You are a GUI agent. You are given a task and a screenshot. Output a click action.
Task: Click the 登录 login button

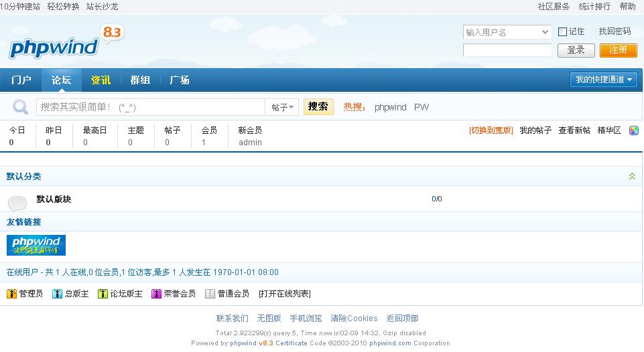point(576,50)
